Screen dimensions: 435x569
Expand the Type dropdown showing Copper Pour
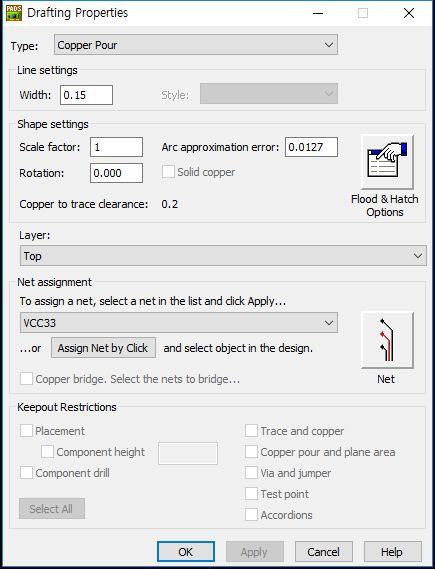point(196,45)
